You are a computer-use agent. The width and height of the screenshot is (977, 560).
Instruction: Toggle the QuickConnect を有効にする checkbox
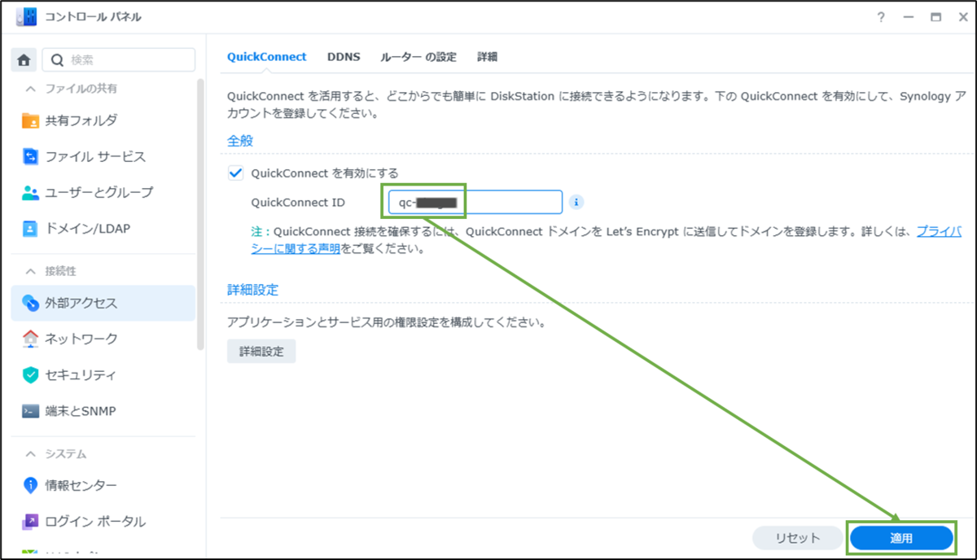click(236, 173)
